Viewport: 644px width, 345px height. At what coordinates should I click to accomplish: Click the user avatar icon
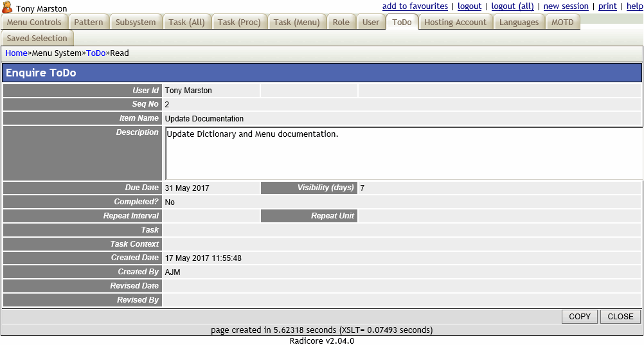[8, 8]
